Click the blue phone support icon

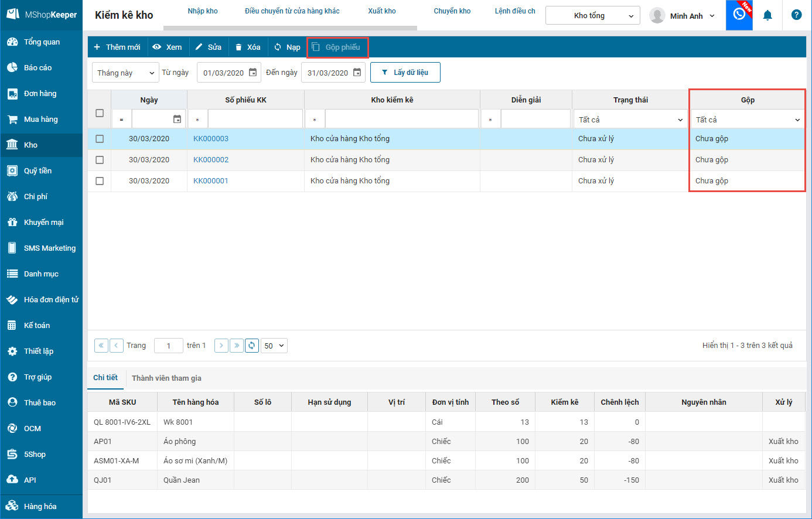[x=739, y=15]
